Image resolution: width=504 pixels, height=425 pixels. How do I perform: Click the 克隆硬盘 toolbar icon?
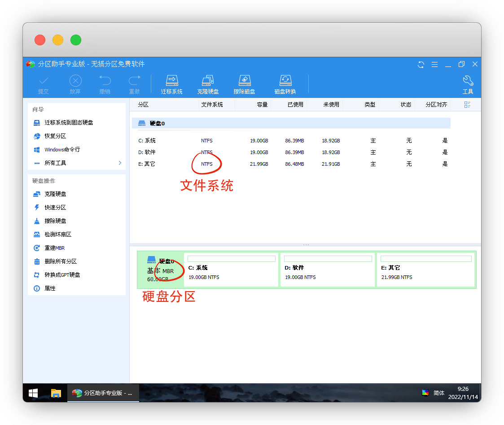point(208,81)
